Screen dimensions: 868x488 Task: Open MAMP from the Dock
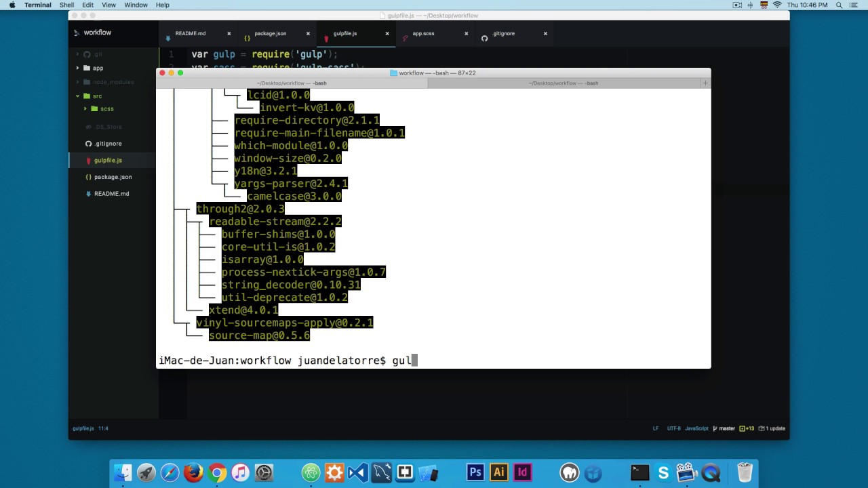pos(570,472)
